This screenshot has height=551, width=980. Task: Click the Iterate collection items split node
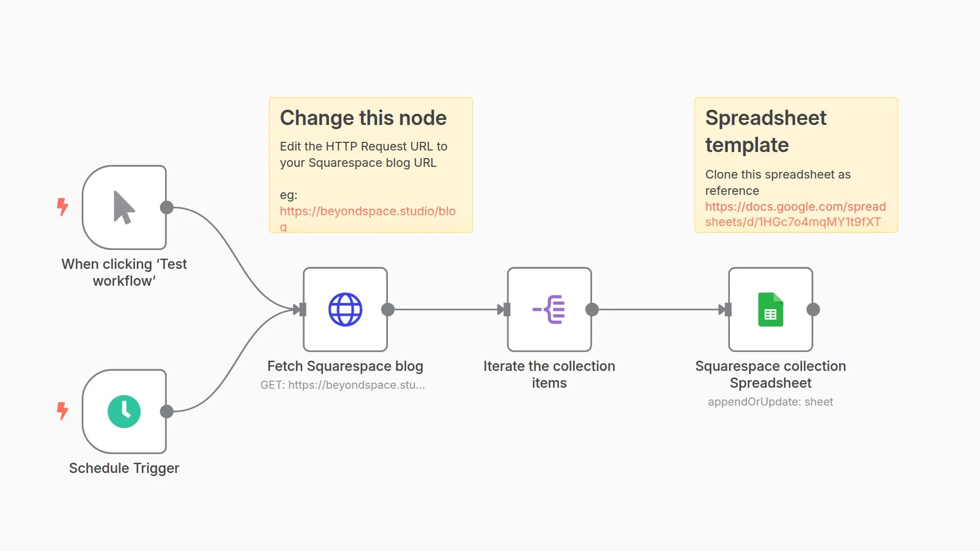tap(549, 309)
